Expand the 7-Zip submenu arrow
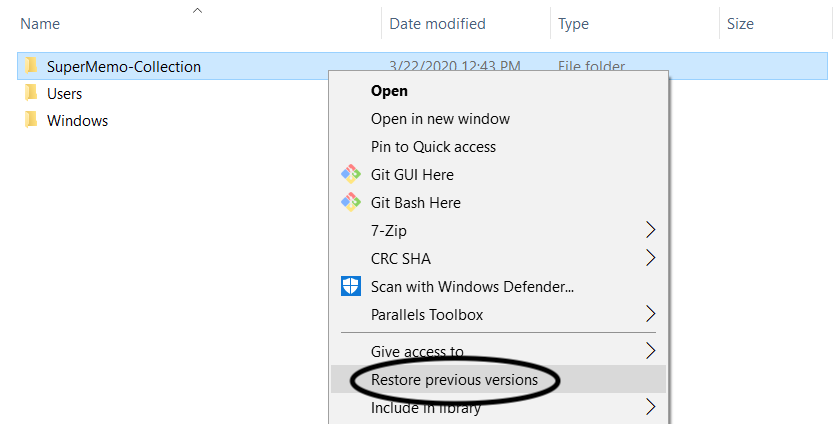This screenshot has width=834, height=424. tap(650, 230)
